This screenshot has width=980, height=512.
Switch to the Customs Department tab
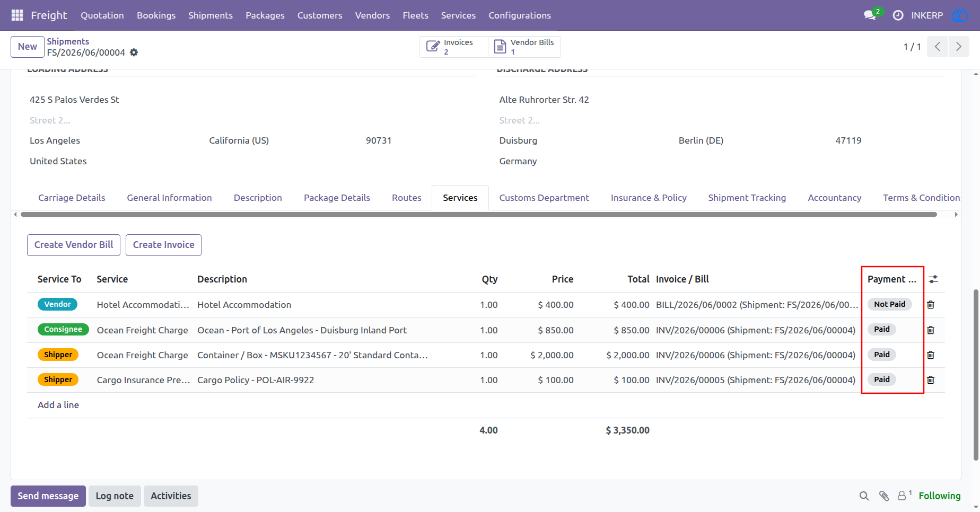click(544, 198)
